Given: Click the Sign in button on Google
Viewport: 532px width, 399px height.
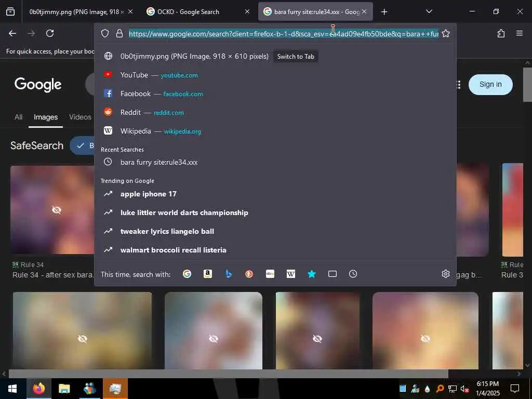Looking at the screenshot, I should point(490,85).
